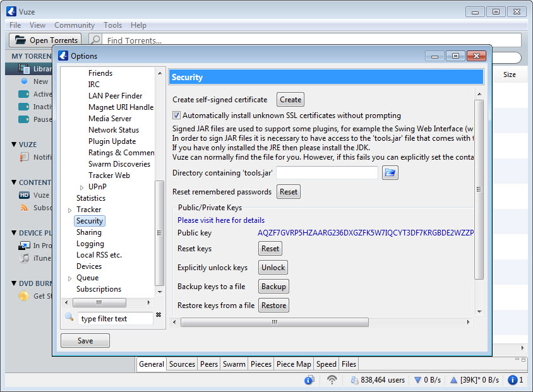The width and height of the screenshot is (533, 392).
Task: Click the folder browse icon for tools.jar
Action: [x=390, y=173]
